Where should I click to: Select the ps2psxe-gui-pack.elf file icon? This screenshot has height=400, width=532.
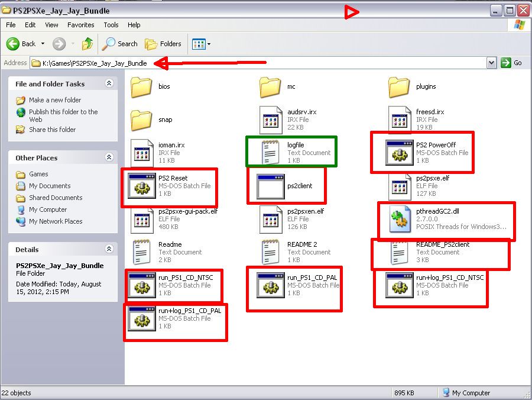point(142,219)
